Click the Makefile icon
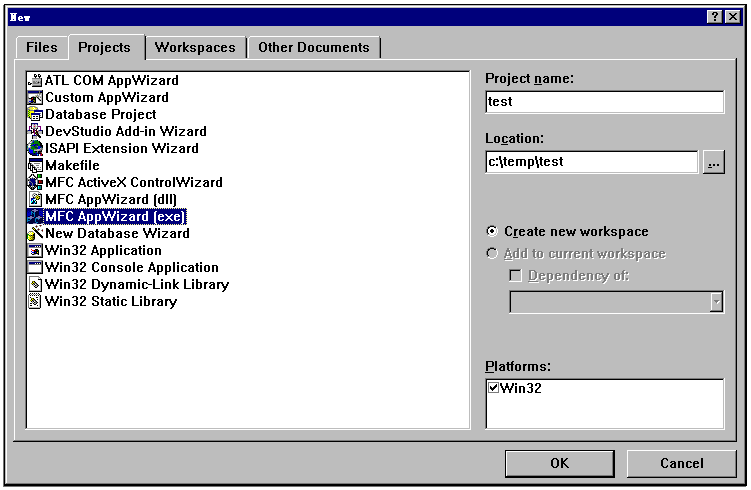Viewport: 751px width, 490px height. click(x=35, y=166)
